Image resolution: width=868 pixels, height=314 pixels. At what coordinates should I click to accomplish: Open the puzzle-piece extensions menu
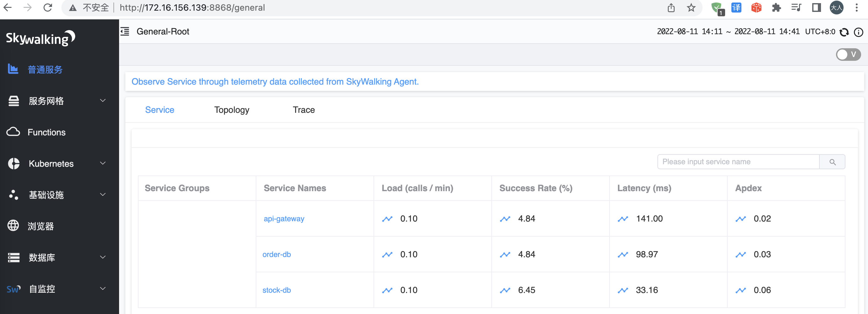pos(776,8)
